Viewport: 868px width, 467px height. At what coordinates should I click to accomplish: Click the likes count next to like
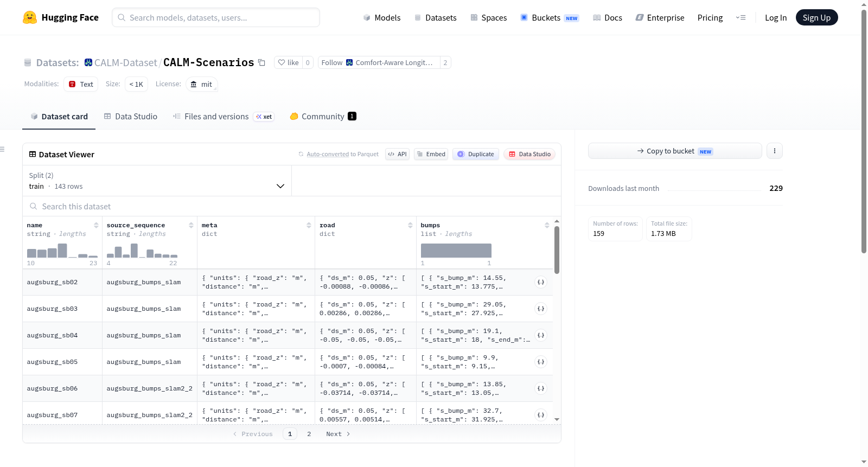(308, 62)
